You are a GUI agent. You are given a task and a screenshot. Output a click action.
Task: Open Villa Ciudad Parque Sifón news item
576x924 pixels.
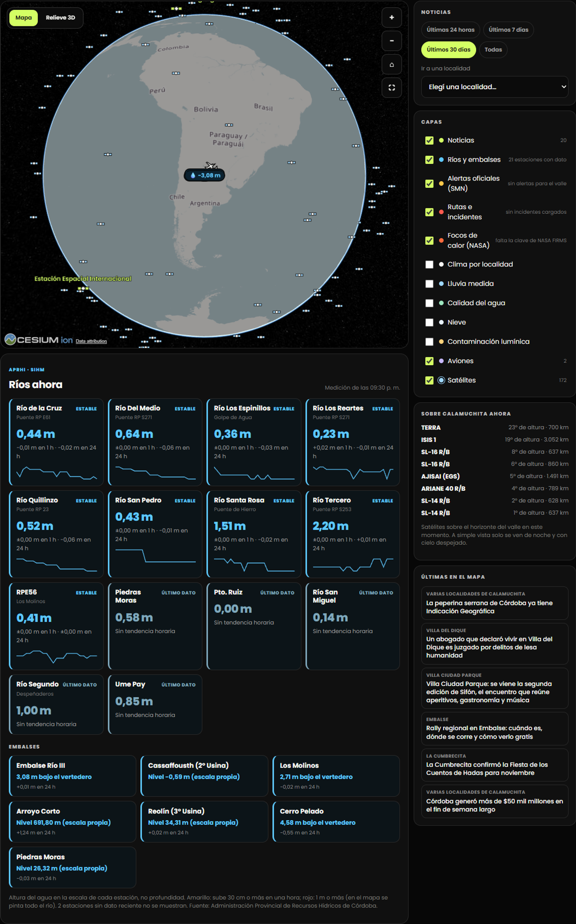pos(495,688)
